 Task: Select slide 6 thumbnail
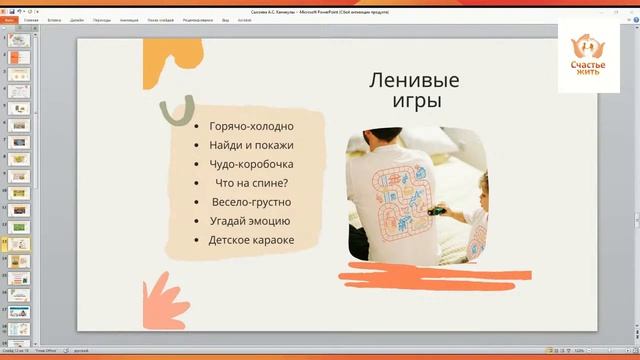pos(19,125)
